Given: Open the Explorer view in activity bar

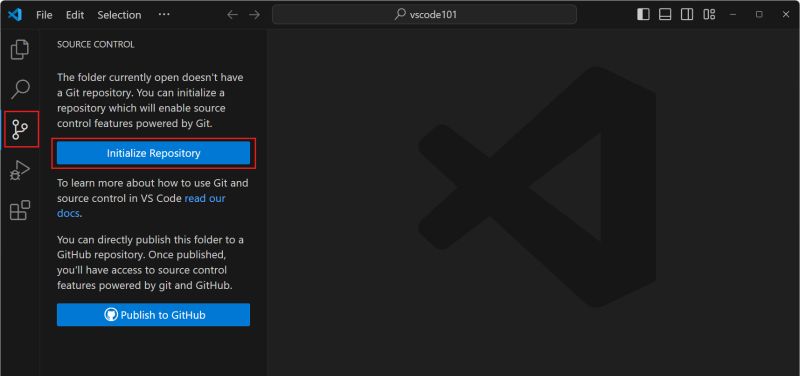Looking at the screenshot, I should [x=20, y=49].
